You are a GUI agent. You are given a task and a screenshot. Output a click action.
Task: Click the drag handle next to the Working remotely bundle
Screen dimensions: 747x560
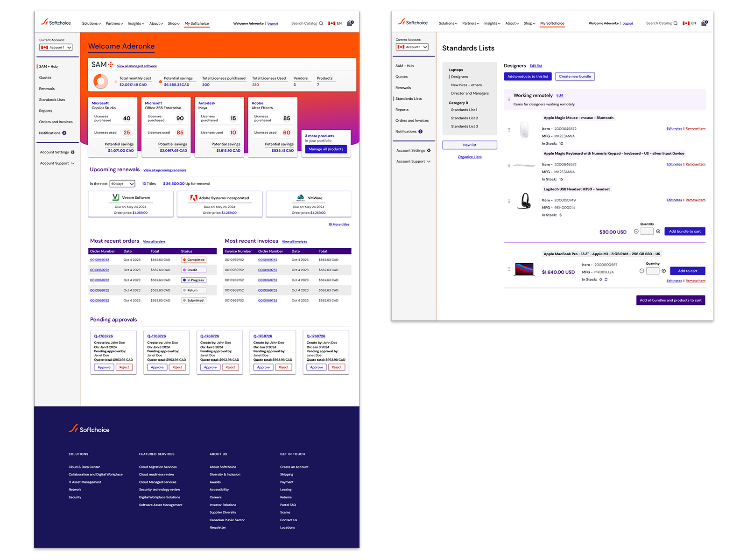[x=509, y=99]
